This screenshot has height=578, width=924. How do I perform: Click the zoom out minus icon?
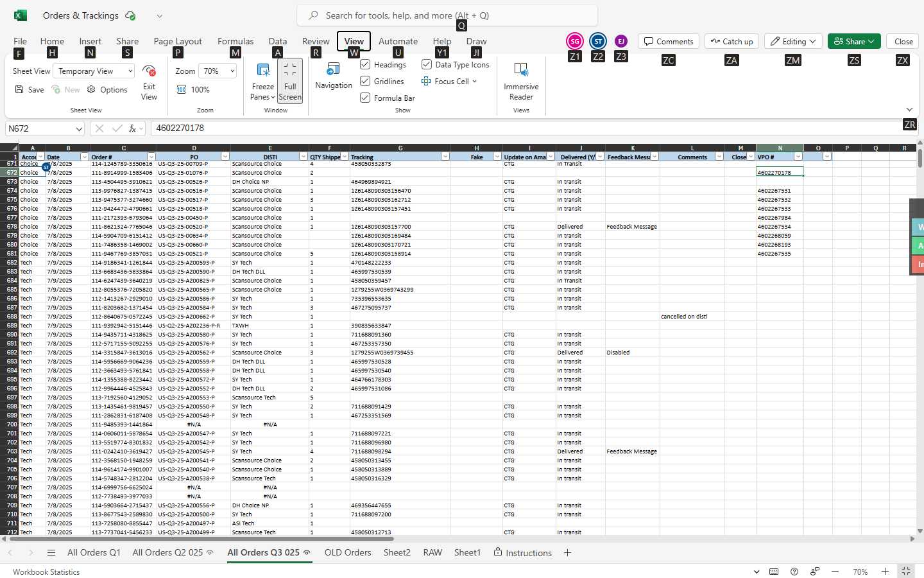pos(835,572)
